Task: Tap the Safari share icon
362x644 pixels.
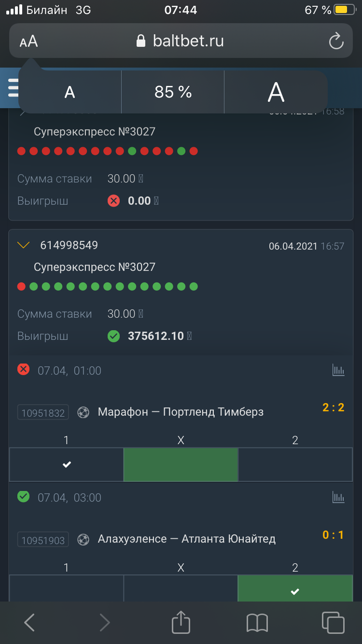Action: tap(181, 622)
